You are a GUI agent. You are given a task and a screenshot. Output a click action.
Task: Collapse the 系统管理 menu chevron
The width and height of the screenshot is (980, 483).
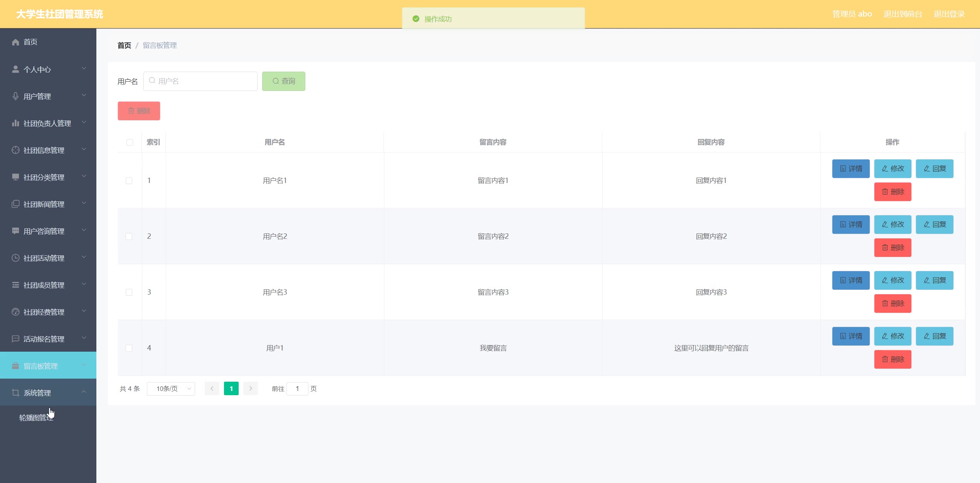(84, 392)
